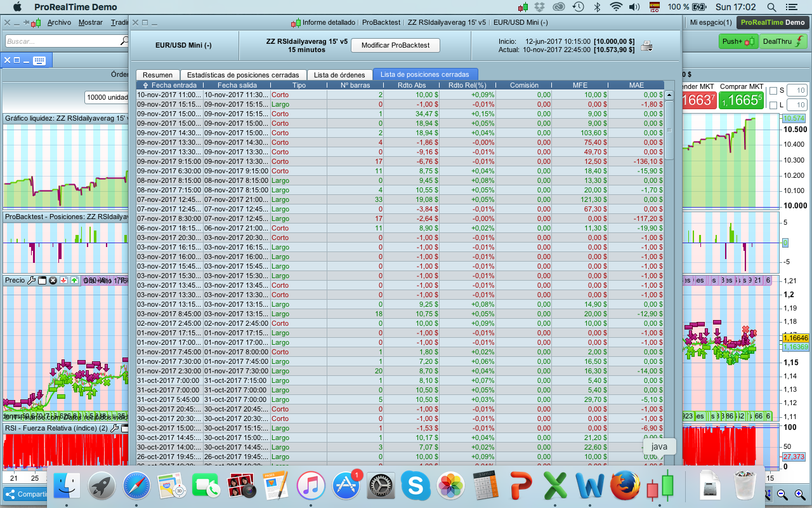Screen dimensions: 812x508
Task: Open the 10000 unidades quantity dropdown
Action: click(x=108, y=97)
